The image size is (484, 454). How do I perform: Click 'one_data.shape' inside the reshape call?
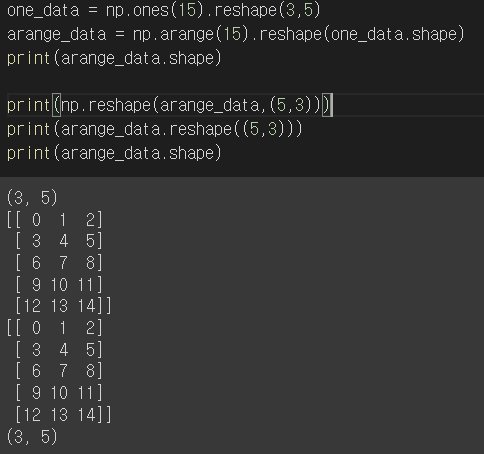point(393,34)
